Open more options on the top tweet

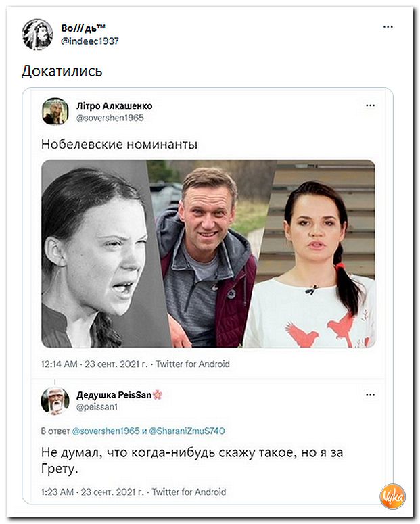(388, 27)
